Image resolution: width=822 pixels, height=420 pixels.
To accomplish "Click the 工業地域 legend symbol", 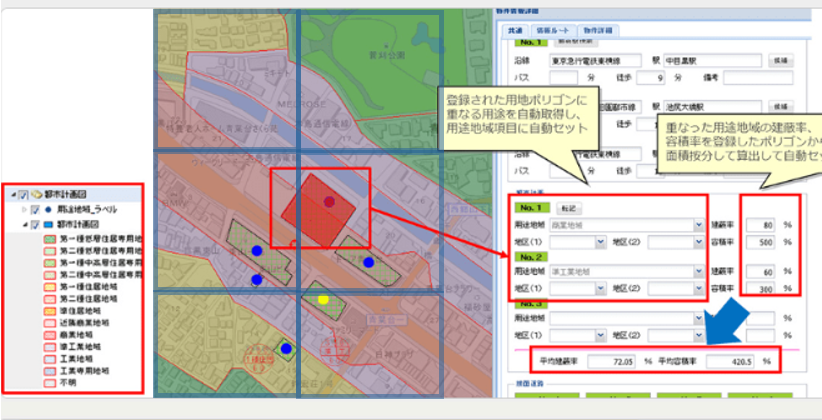I will pos(49,357).
